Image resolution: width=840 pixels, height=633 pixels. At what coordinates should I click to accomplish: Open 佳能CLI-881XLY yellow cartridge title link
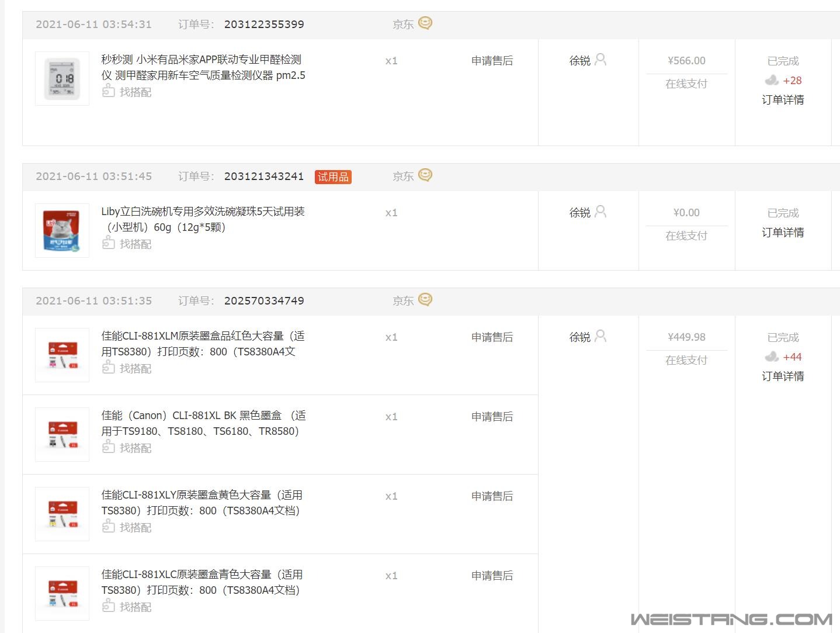(202, 503)
